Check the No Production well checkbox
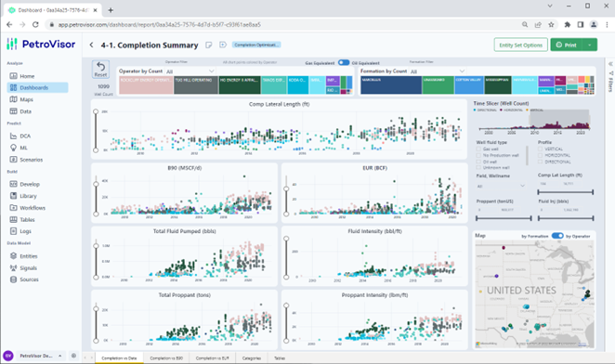The height and width of the screenshot is (364, 615). tap(478, 155)
